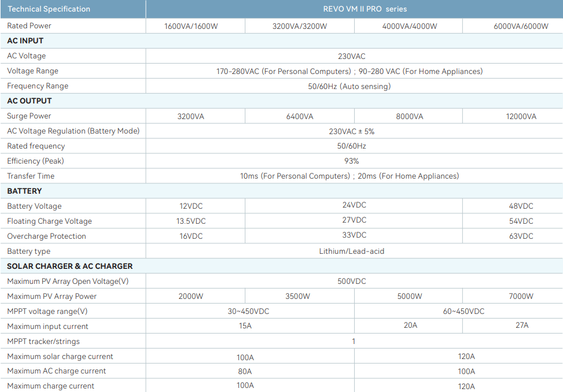Click the "5000W" PV array power value
The image size is (563, 392).
(410, 297)
